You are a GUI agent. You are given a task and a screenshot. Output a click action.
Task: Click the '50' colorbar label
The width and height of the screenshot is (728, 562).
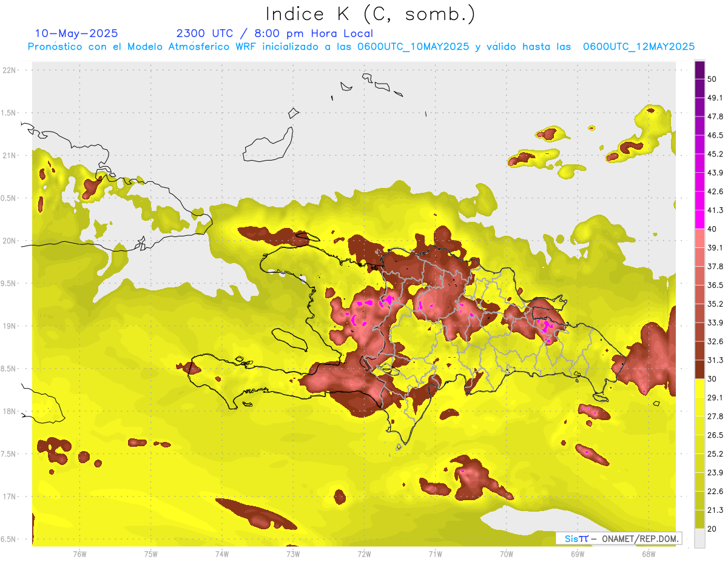(x=713, y=79)
